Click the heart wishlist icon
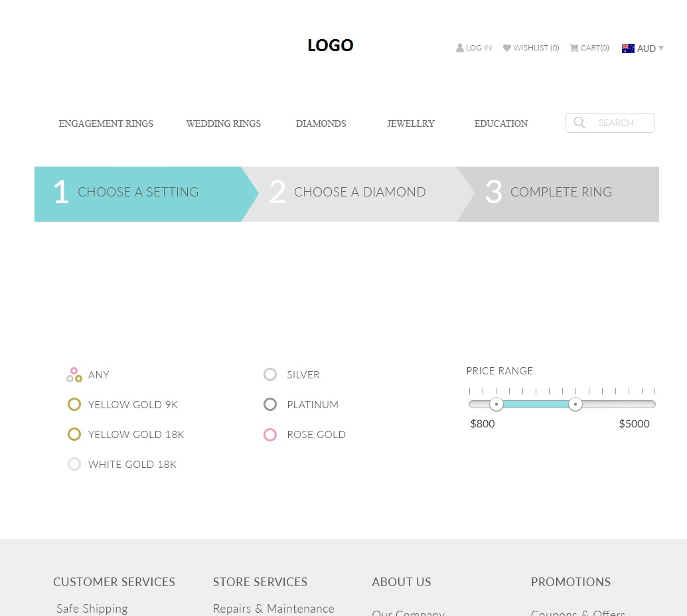 507,48
